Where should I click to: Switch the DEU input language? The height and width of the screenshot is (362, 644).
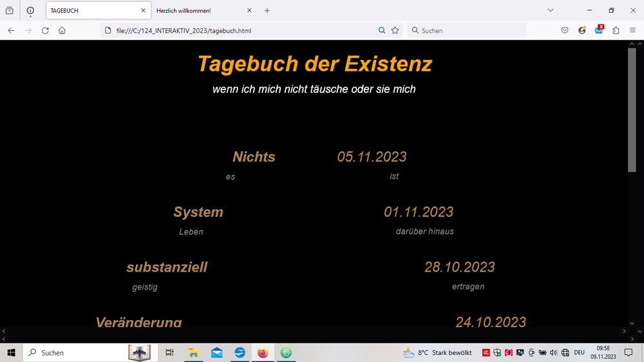579,352
